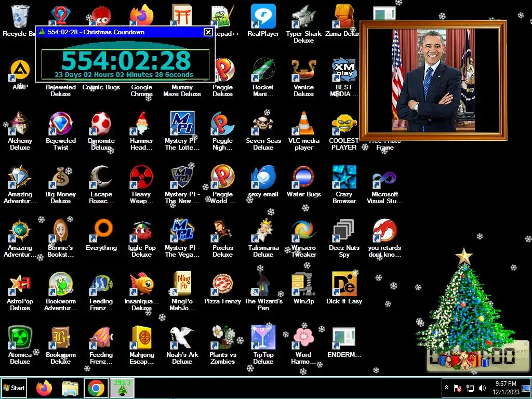Image resolution: width=532 pixels, height=399 pixels.
Task: Click the NingPo MahJong icon
Action: coord(182,284)
